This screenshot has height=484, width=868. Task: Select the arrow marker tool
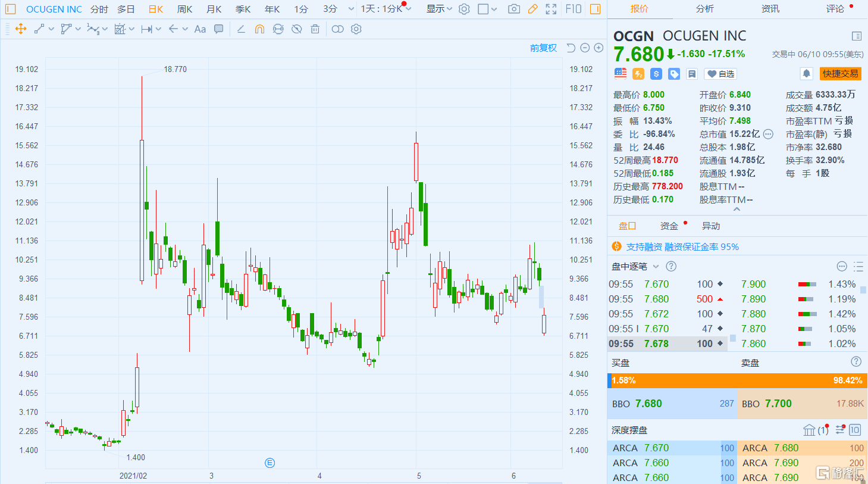point(173,29)
